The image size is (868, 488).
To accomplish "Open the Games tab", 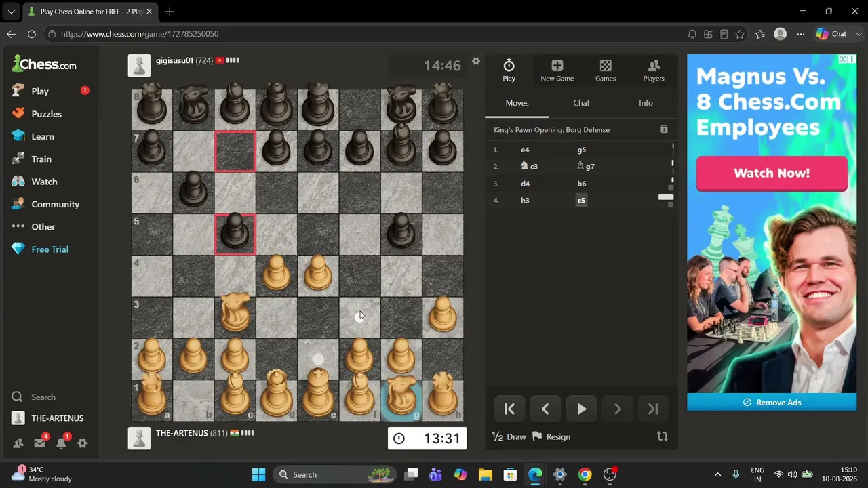I will pos(606,70).
